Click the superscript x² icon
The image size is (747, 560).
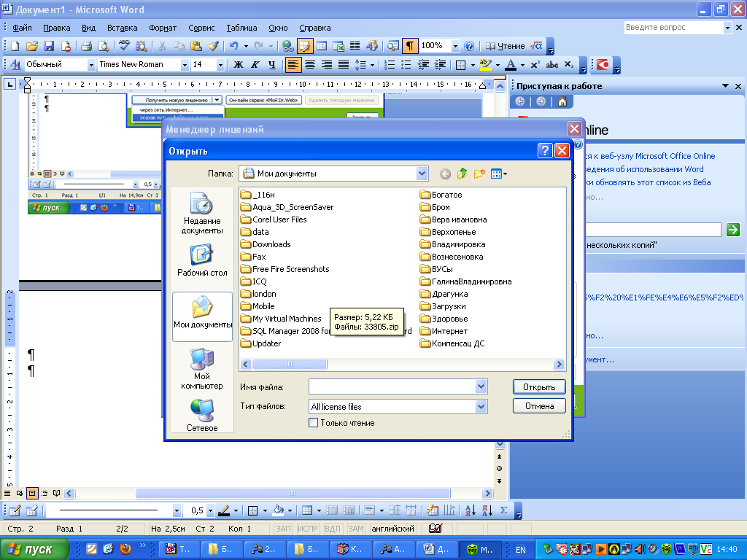coord(535,65)
